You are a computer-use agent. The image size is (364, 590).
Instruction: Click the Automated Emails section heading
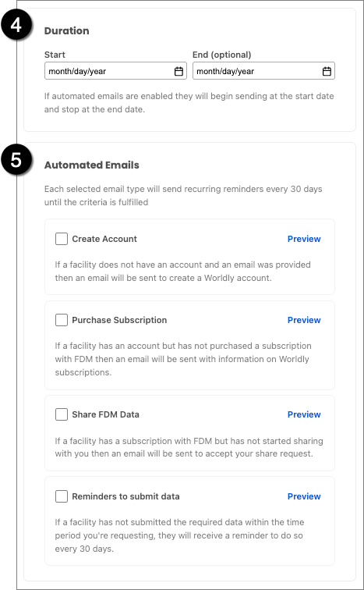[x=92, y=165]
